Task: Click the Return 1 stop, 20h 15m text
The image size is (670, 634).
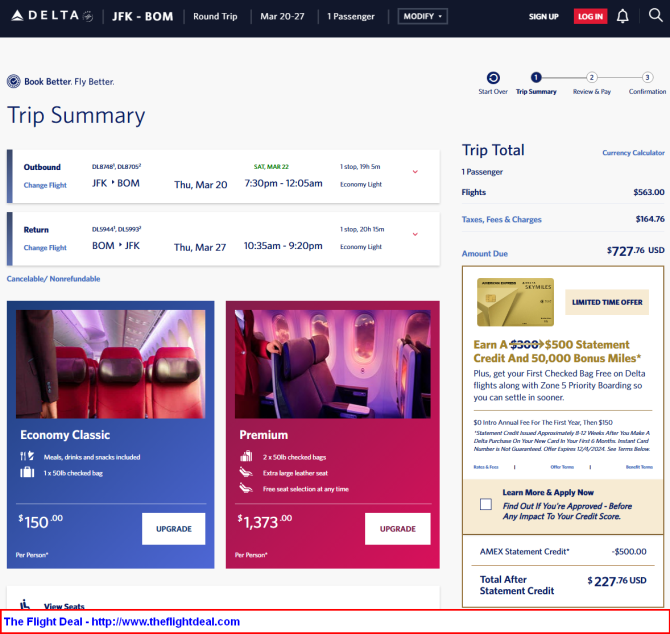Action: point(362,229)
